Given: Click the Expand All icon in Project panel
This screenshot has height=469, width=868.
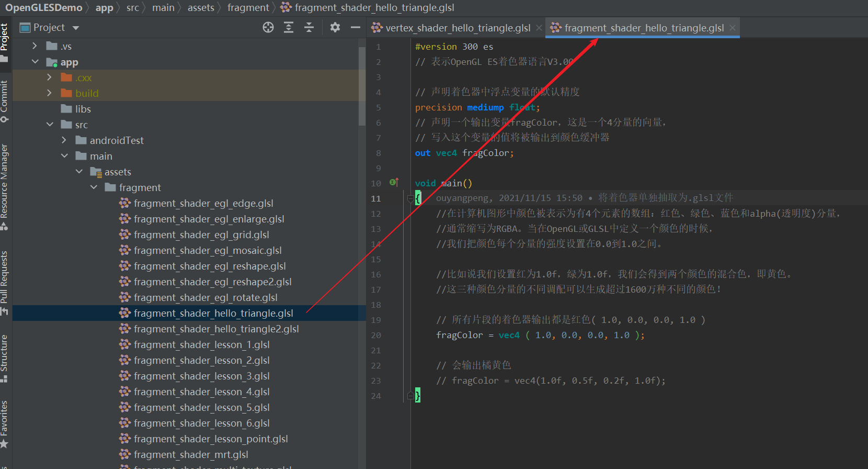Looking at the screenshot, I should 289,27.
